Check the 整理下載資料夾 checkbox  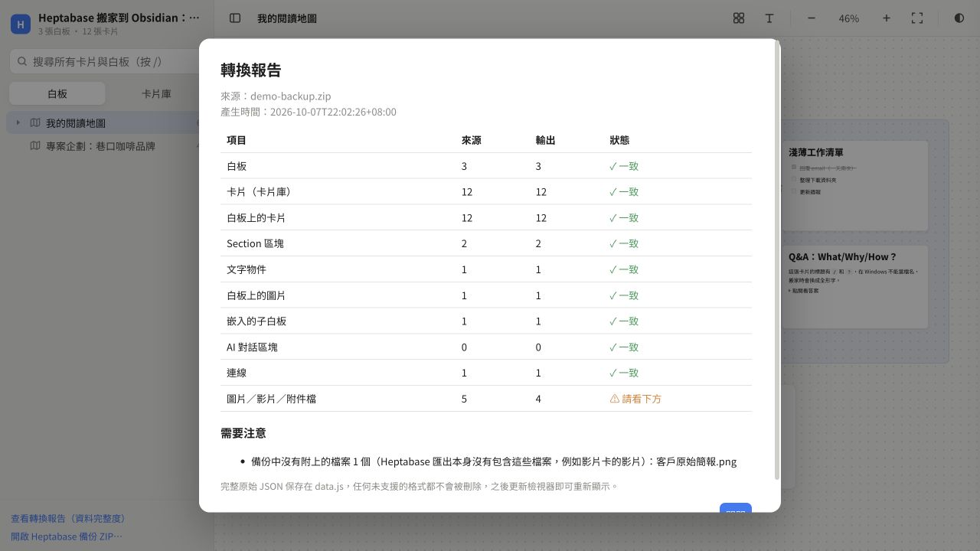coord(794,180)
